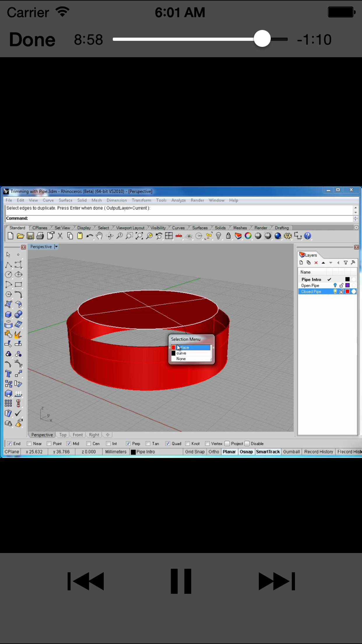Click the layer filter funnel icon

tap(346, 263)
